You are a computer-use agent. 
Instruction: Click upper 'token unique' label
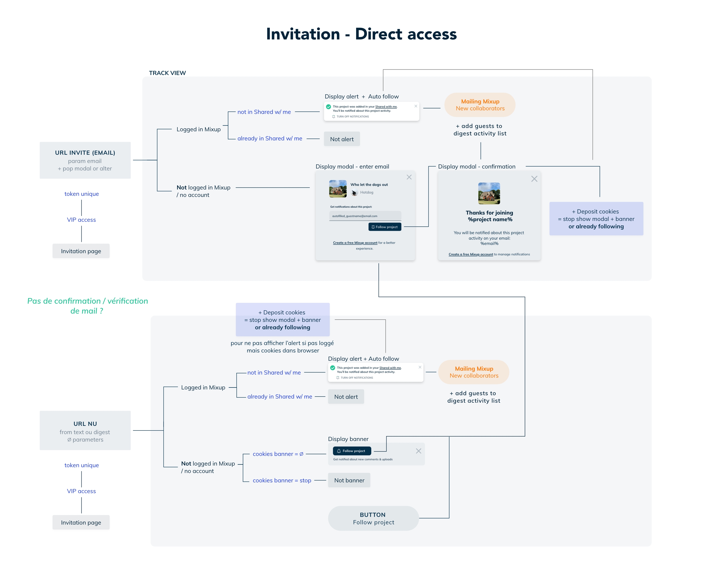point(82,194)
